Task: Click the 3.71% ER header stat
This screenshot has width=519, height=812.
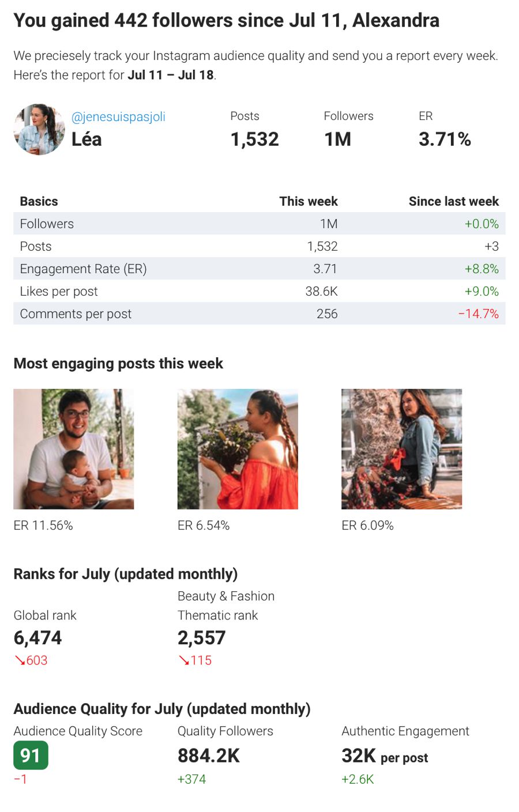Action: 445,139
